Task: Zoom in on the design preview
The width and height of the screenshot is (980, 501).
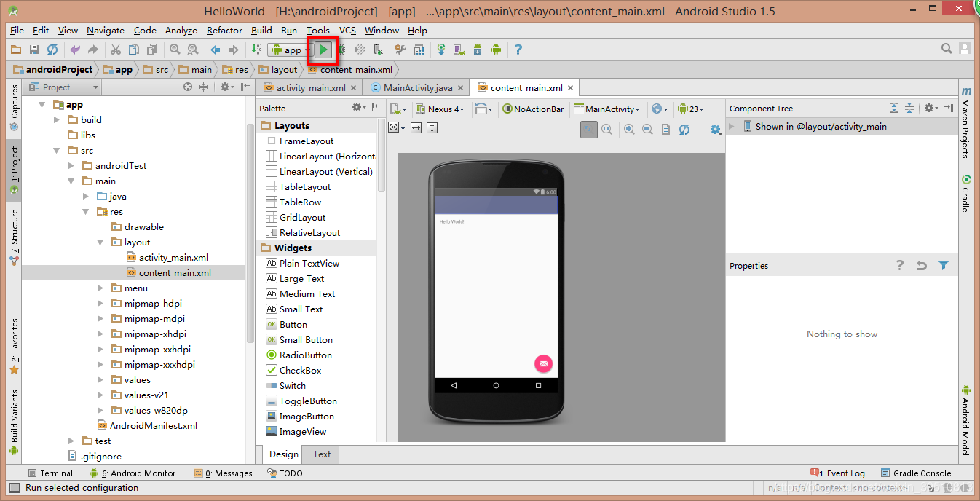Action: [629, 129]
